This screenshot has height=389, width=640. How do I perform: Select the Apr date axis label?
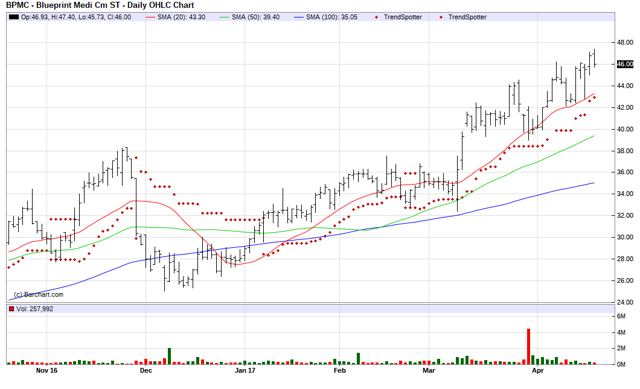(x=538, y=370)
